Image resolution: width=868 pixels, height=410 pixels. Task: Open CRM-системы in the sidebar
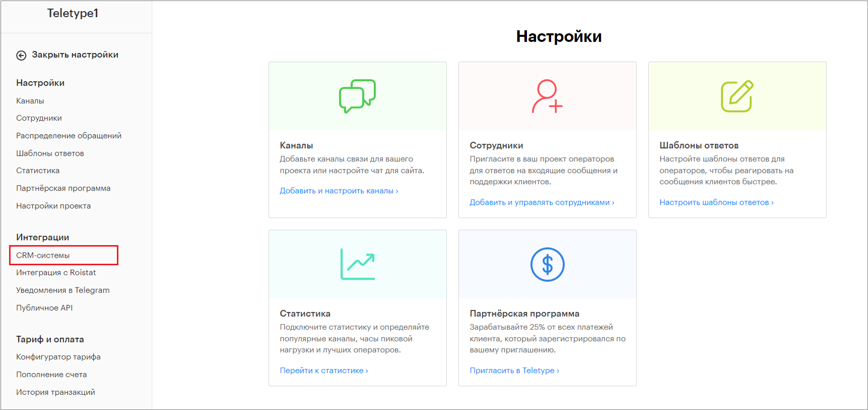coord(43,255)
